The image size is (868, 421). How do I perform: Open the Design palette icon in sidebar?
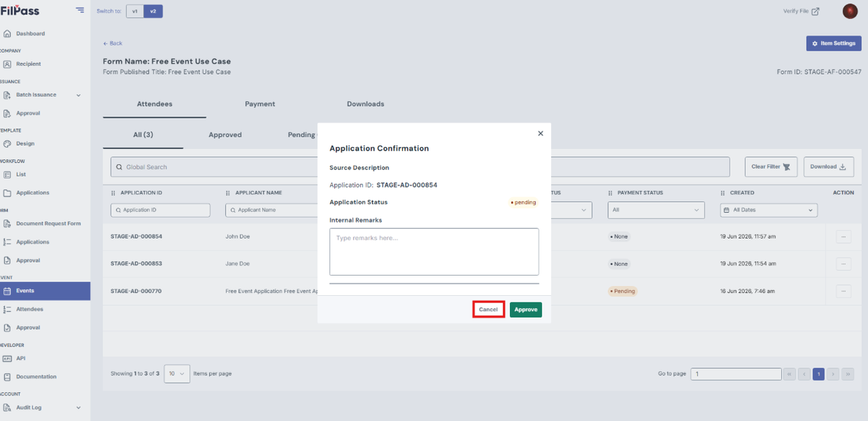[7, 143]
